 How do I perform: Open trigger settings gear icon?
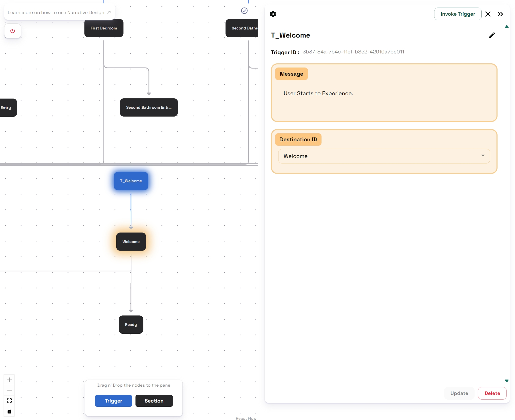[273, 14]
